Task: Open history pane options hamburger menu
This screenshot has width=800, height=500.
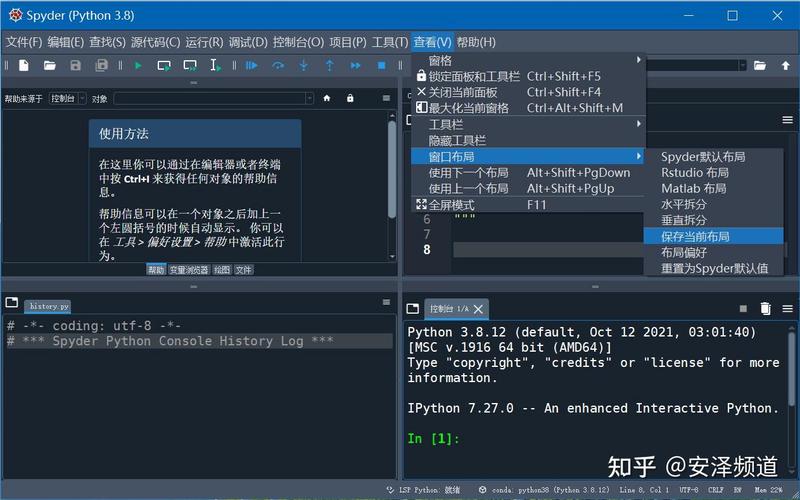Action: click(386, 302)
